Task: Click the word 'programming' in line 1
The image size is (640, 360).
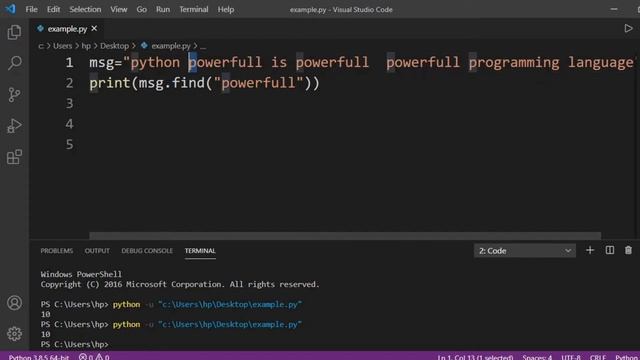Action: point(513,62)
